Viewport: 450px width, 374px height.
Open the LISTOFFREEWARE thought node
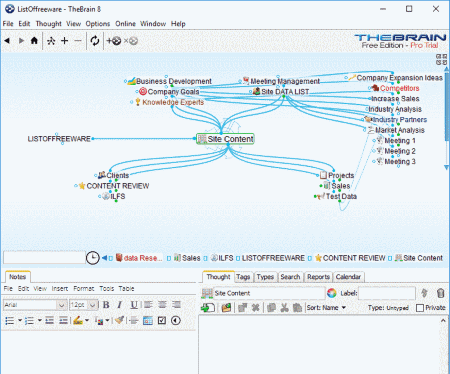click(59, 139)
